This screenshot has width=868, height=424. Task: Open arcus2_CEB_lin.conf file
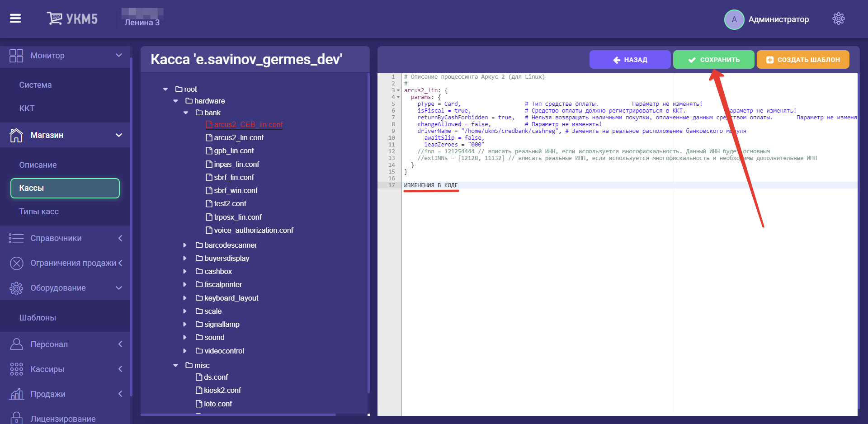point(248,124)
